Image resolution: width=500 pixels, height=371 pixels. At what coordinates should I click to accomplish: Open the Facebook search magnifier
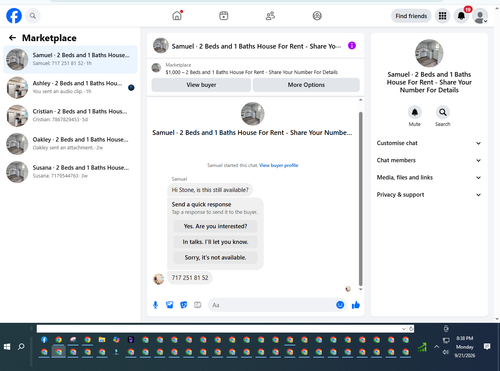[x=33, y=16]
